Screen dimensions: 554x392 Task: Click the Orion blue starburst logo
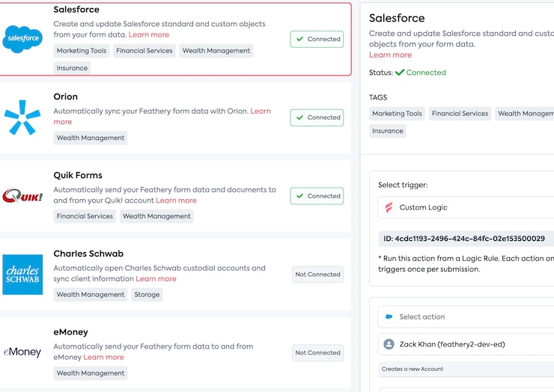(x=22, y=117)
